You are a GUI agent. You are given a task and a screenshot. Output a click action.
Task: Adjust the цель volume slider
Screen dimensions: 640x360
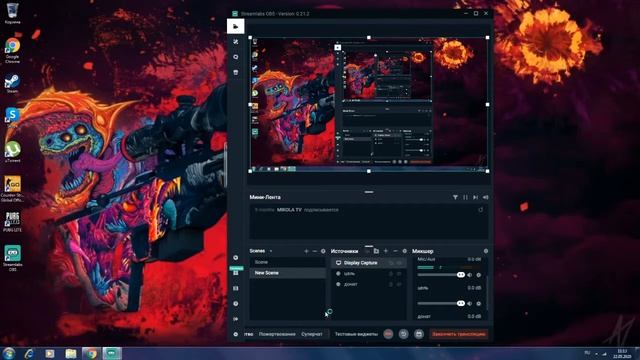click(441, 304)
